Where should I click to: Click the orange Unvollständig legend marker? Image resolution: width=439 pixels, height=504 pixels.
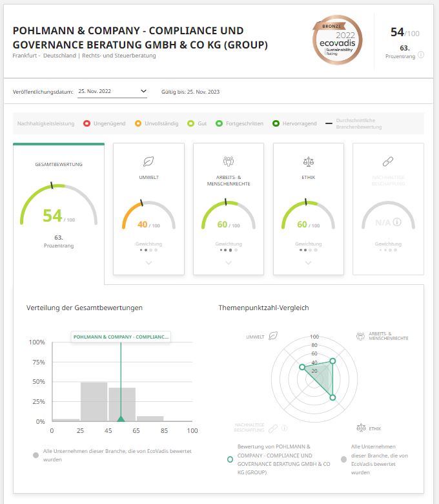coord(138,123)
